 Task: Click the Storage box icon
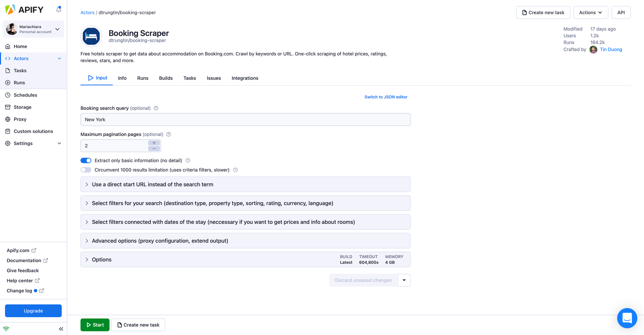pyautogui.click(x=8, y=107)
